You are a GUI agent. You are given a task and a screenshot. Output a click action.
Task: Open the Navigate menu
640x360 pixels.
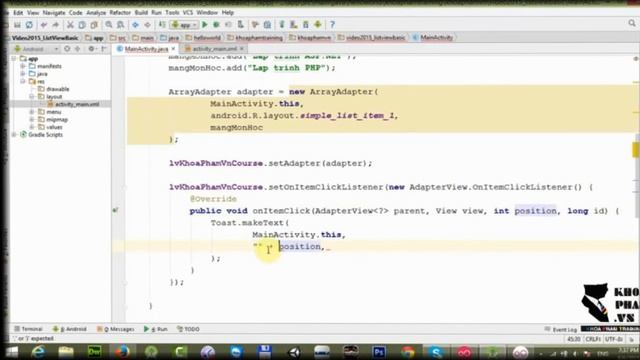pyautogui.click(x=53, y=13)
